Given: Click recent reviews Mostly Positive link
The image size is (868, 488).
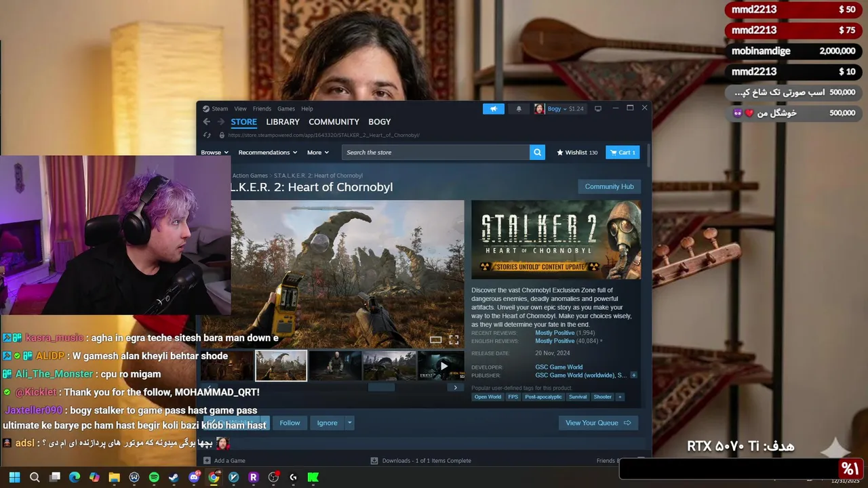Looking at the screenshot, I should (555, 333).
